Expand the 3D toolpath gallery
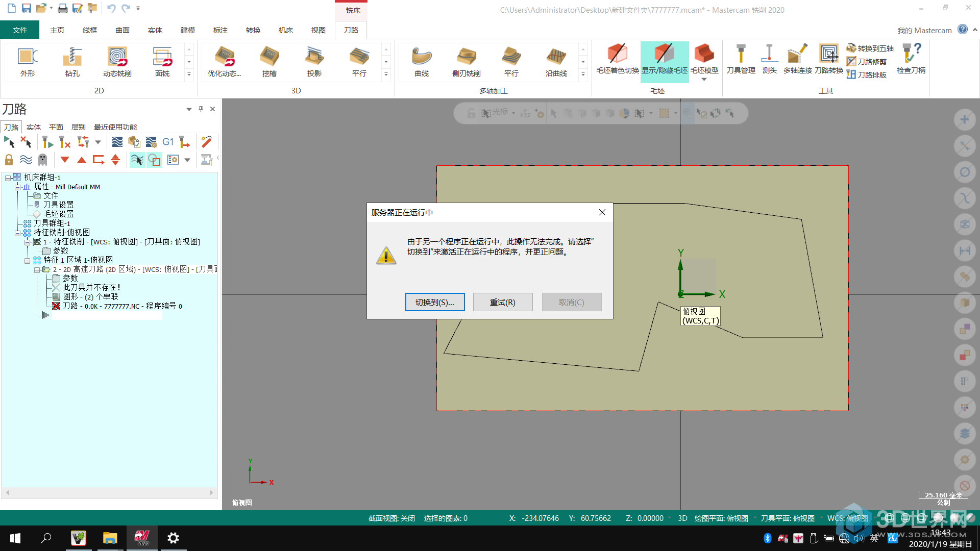 pos(386,74)
